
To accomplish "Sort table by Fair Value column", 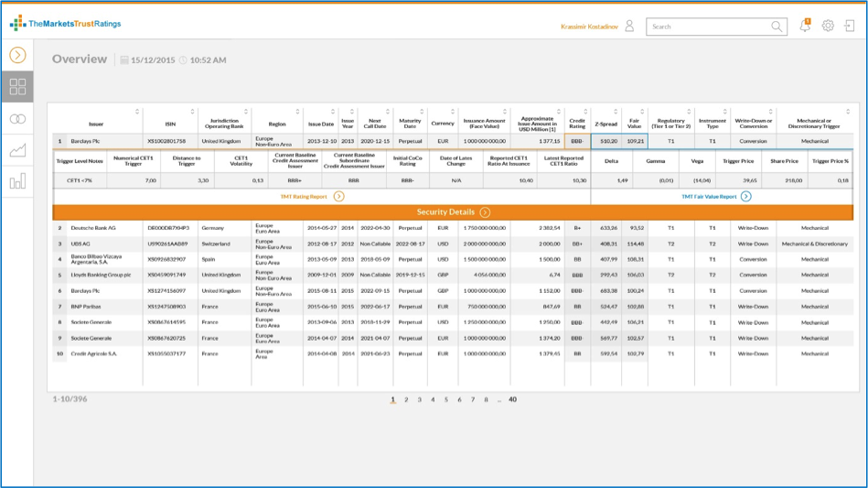I will (x=642, y=112).
